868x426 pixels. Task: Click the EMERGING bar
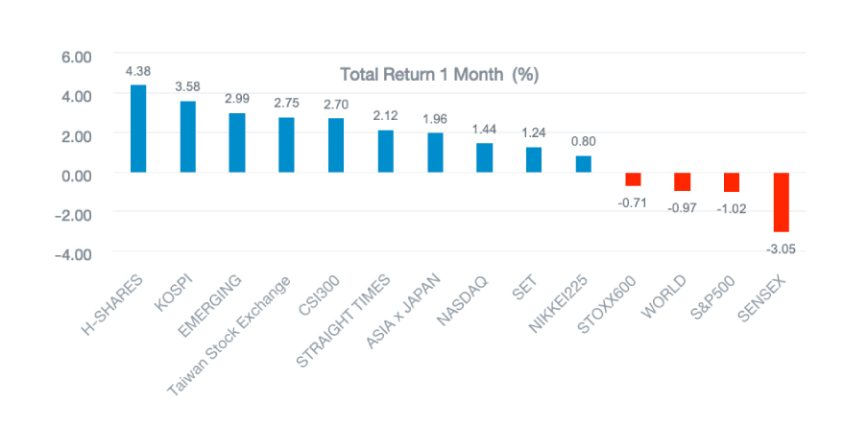[x=237, y=143]
